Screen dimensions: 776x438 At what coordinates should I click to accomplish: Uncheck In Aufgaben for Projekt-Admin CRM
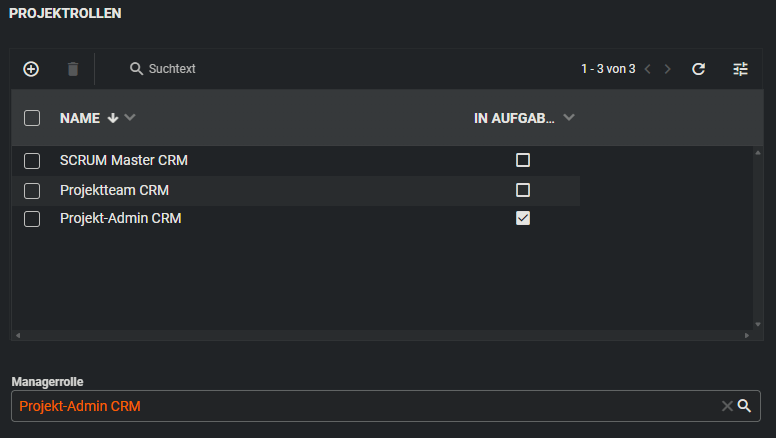point(522,218)
